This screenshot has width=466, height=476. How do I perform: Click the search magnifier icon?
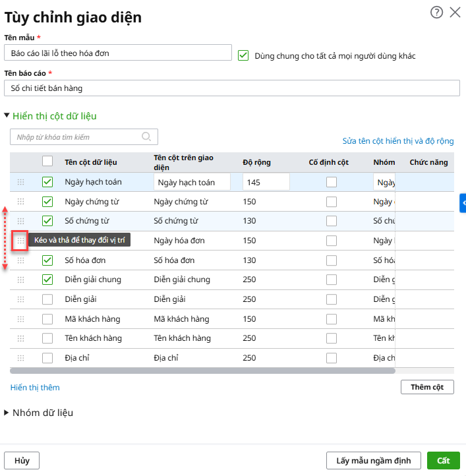(146, 137)
